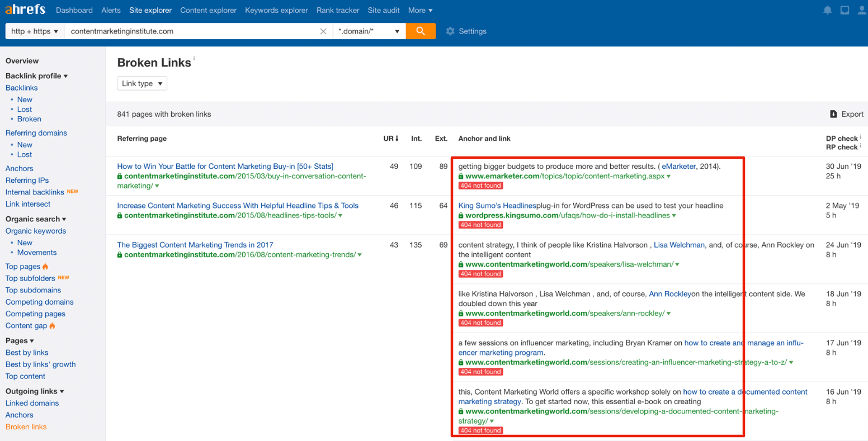Open Top pages in the sidebar
This screenshot has height=441, width=868.
tap(23, 267)
